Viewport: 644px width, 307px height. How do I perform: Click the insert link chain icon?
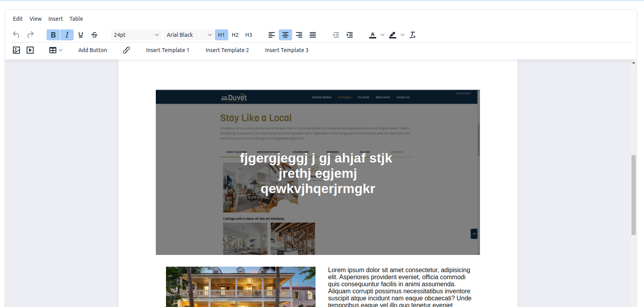[126, 50]
